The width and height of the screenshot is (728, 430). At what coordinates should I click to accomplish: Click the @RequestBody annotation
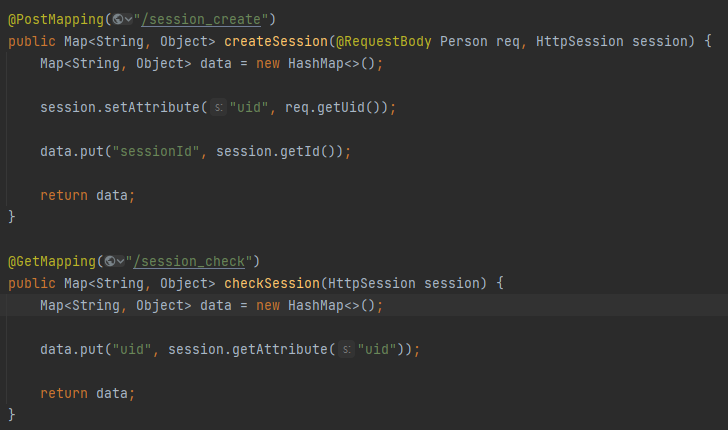pos(384,41)
